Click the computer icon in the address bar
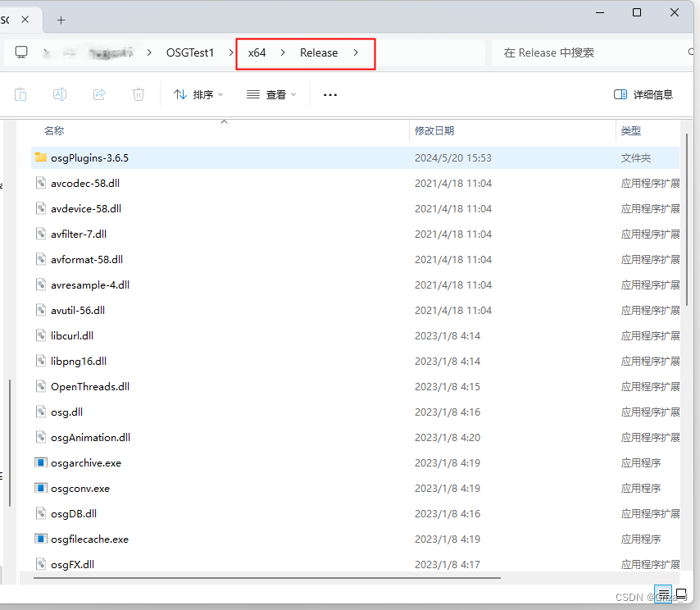The height and width of the screenshot is (610, 700). point(20,52)
